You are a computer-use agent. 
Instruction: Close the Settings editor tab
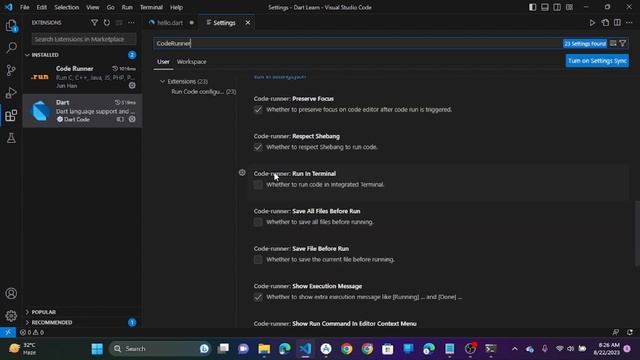[x=247, y=23]
